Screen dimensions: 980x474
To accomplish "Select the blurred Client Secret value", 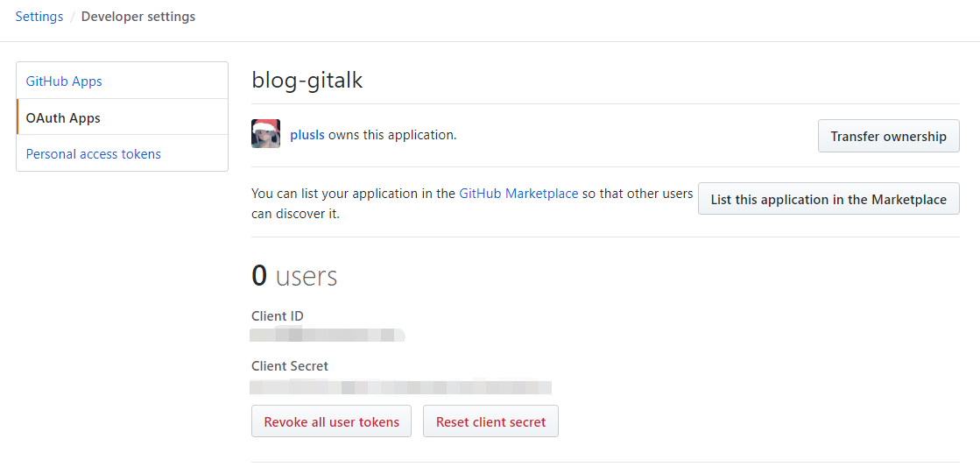I will pyautogui.click(x=400, y=386).
